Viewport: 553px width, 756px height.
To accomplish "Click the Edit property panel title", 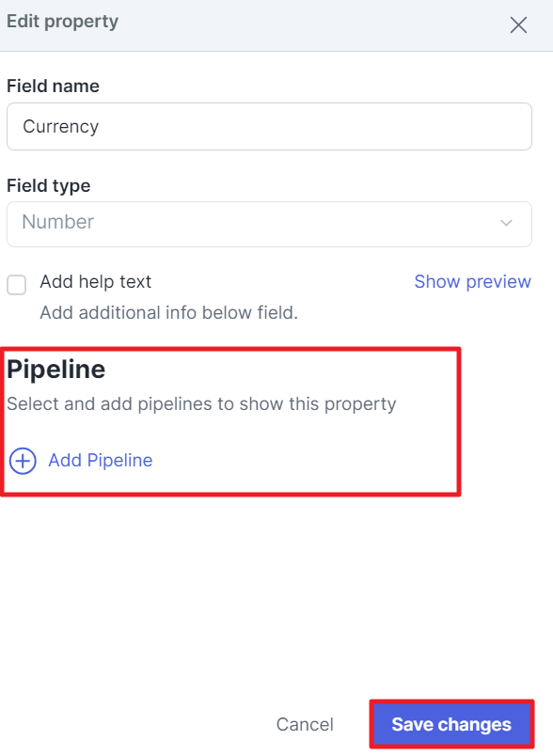I will [x=62, y=22].
